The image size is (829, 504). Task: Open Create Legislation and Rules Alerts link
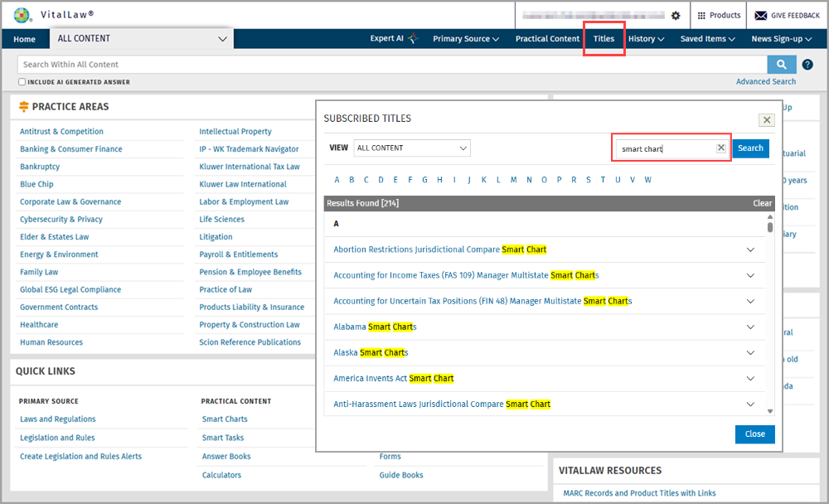pos(81,457)
